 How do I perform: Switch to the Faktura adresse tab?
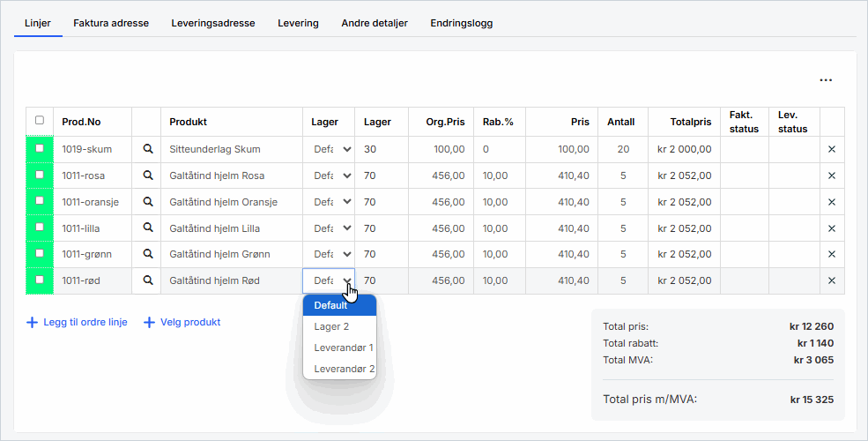pos(111,23)
